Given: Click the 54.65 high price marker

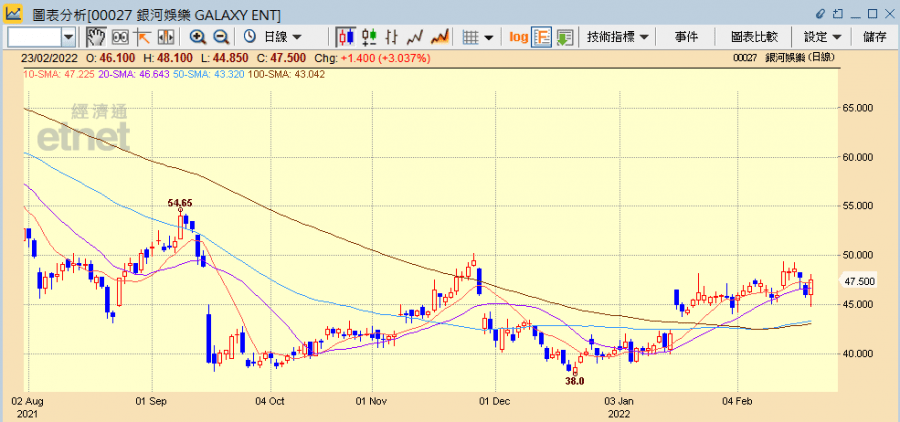Looking at the screenshot, I should coord(180,203).
